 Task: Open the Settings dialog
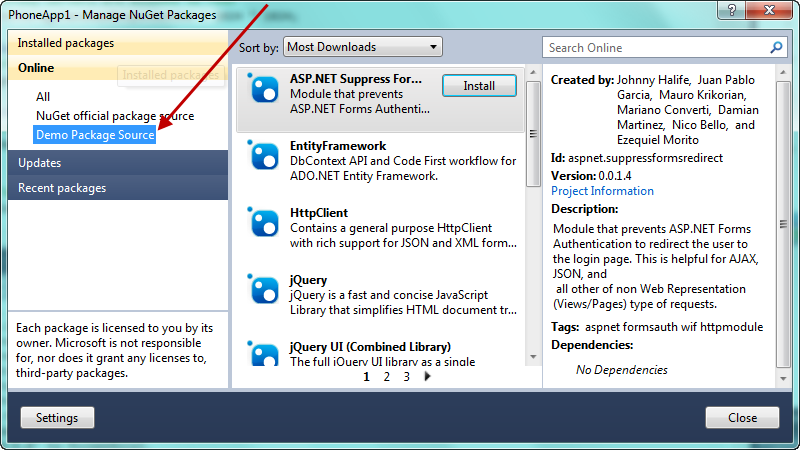click(x=57, y=417)
